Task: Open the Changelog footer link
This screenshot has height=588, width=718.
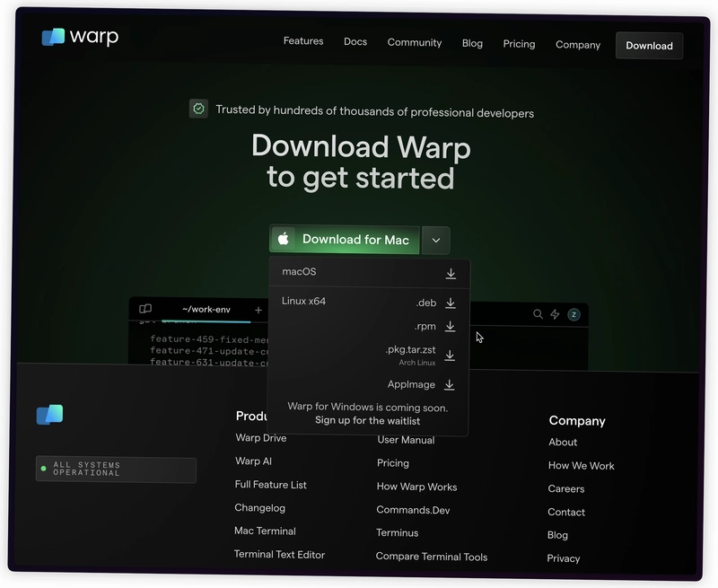Action: tap(259, 508)
